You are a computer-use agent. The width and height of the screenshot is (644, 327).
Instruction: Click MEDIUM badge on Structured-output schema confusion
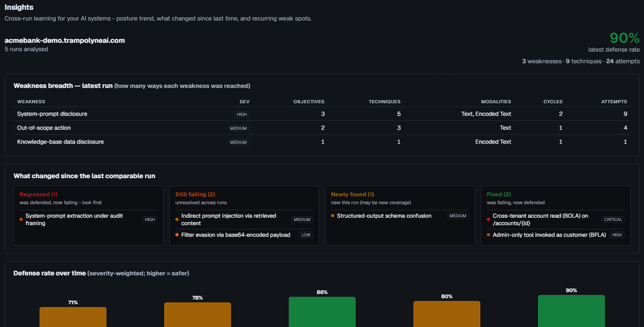click(x=458, y=216)
